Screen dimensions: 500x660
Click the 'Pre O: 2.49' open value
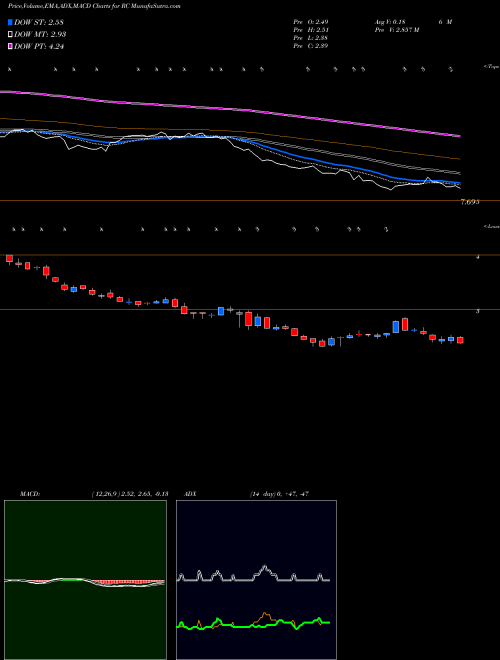(311, 22)
